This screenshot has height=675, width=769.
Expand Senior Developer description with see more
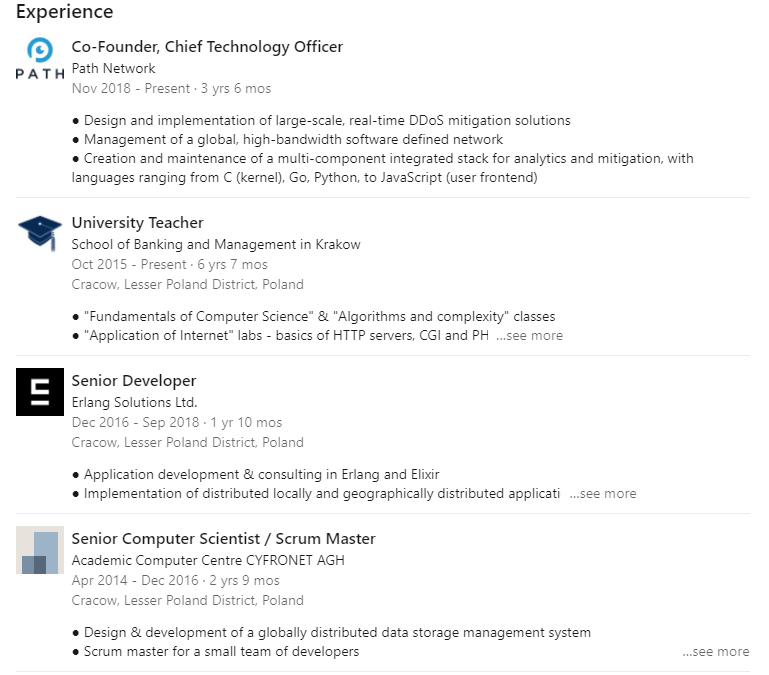602,494
